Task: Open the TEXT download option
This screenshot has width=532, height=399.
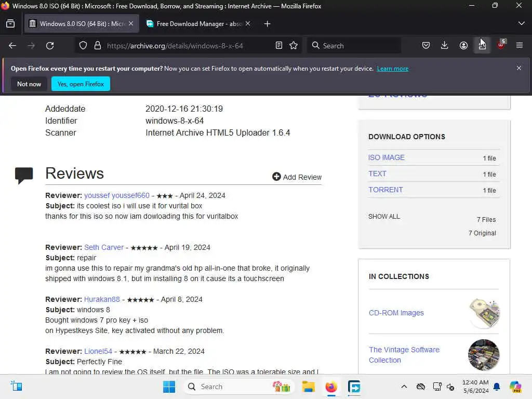Action: tap(377, 174)
